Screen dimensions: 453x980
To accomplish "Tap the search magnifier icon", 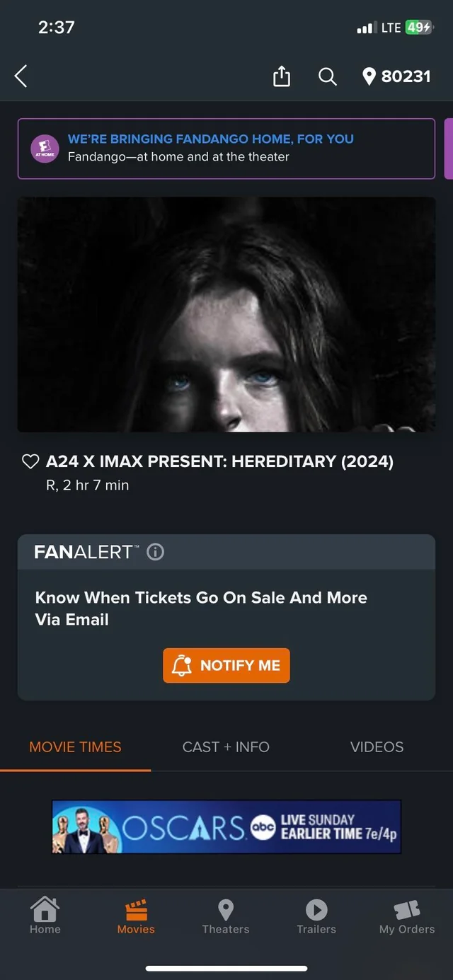I will click(327, 76).
